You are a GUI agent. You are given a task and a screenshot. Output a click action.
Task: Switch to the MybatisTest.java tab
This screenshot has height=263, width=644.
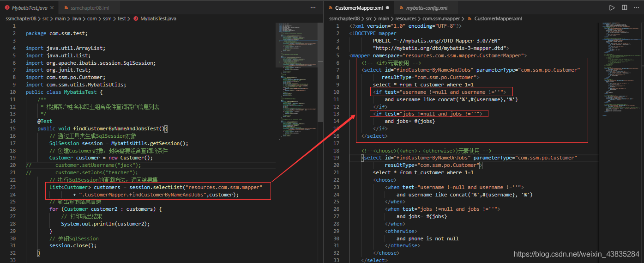[30, 8]
